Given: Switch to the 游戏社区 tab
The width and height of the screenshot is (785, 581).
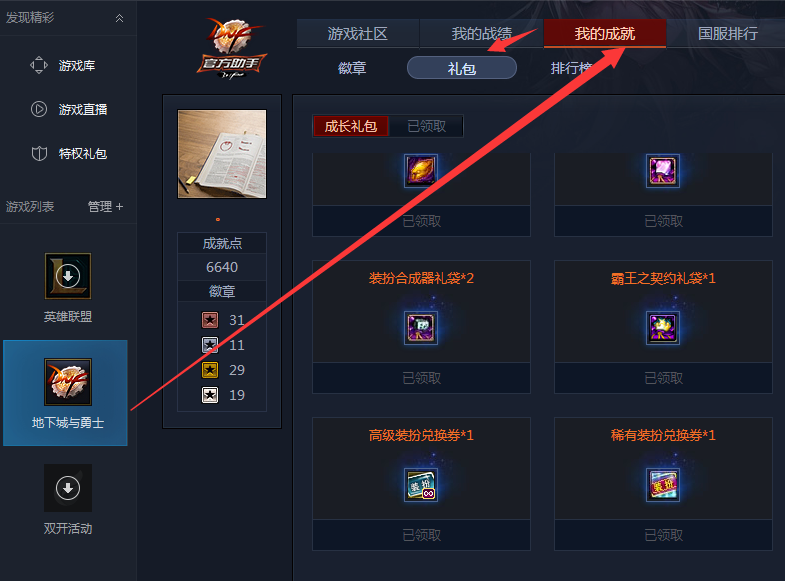Looking at the screenshot, I should coord(357,34).
